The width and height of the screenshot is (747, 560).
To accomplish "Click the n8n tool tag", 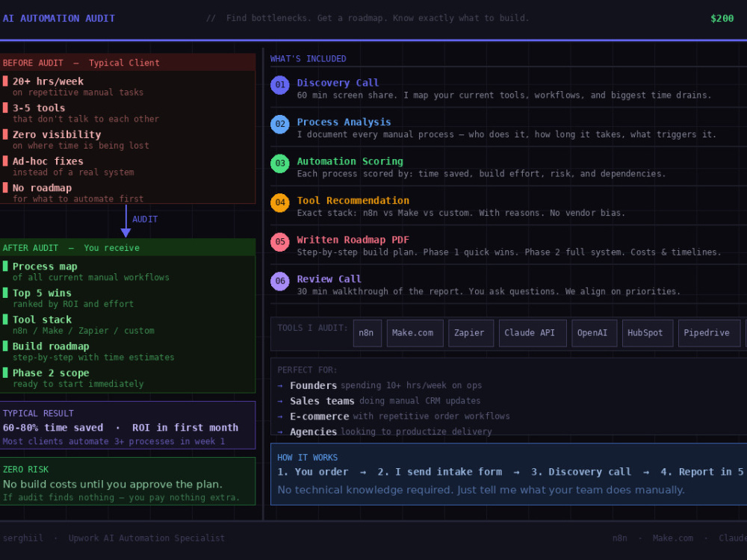I will click(x=367, y=333).
